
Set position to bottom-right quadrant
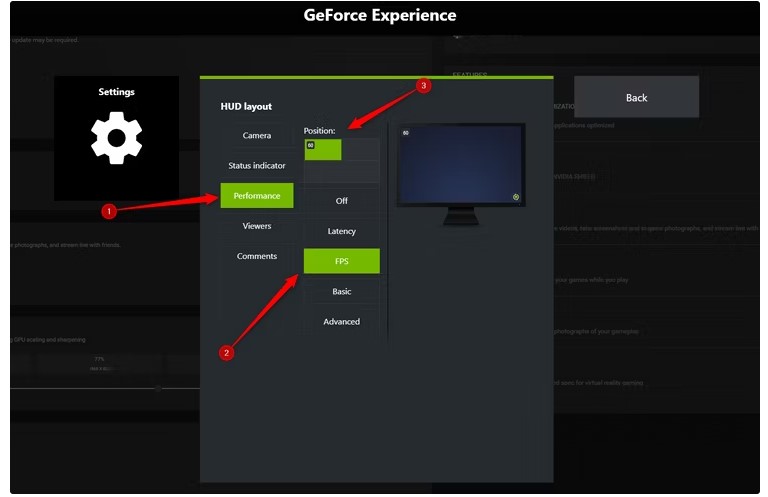[360, 171]
